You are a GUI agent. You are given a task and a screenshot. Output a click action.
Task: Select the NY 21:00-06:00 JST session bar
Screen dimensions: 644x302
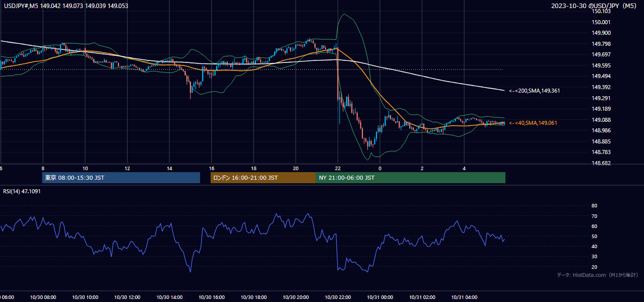tap(411, 178)
